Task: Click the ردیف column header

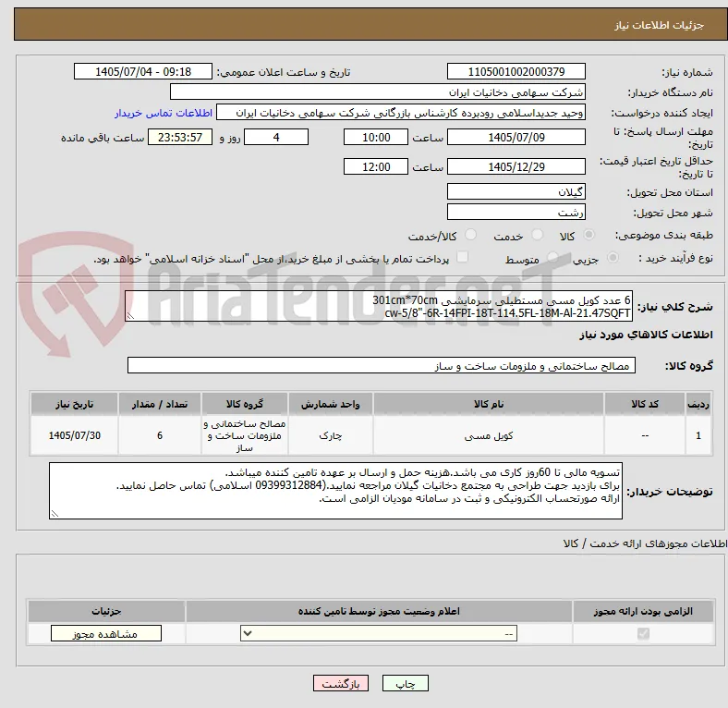Action: click(x=698, y=404)
